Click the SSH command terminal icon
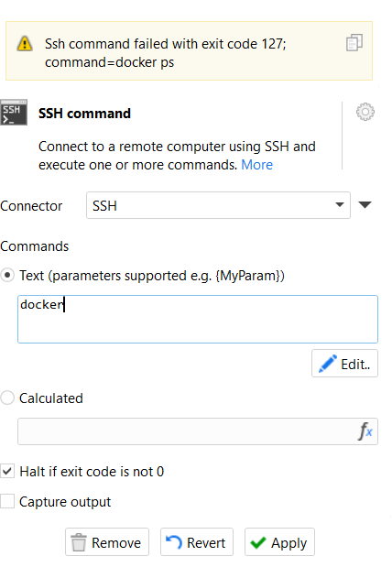 point(14,112)
